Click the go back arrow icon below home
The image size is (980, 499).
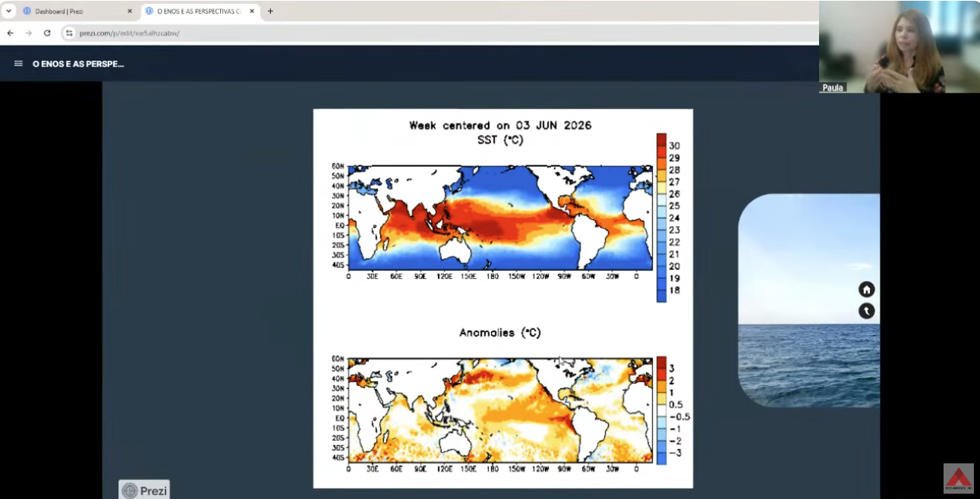tap(867, 311)
